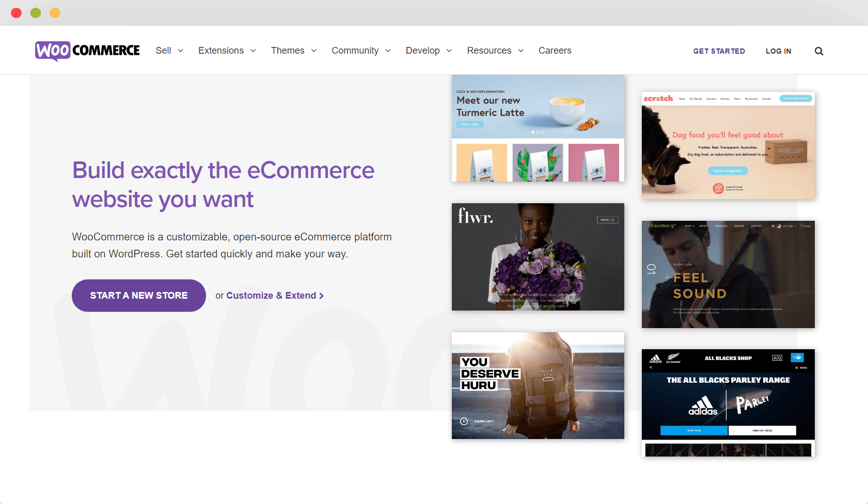Open the Community menu

(x=355, y=51)
